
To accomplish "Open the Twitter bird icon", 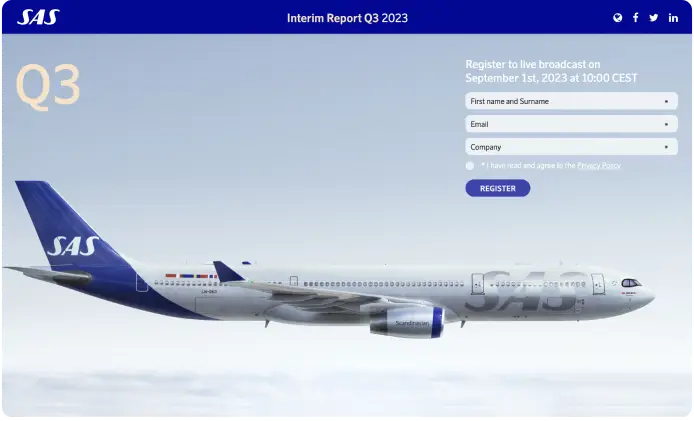I will (x=654, y=18).
